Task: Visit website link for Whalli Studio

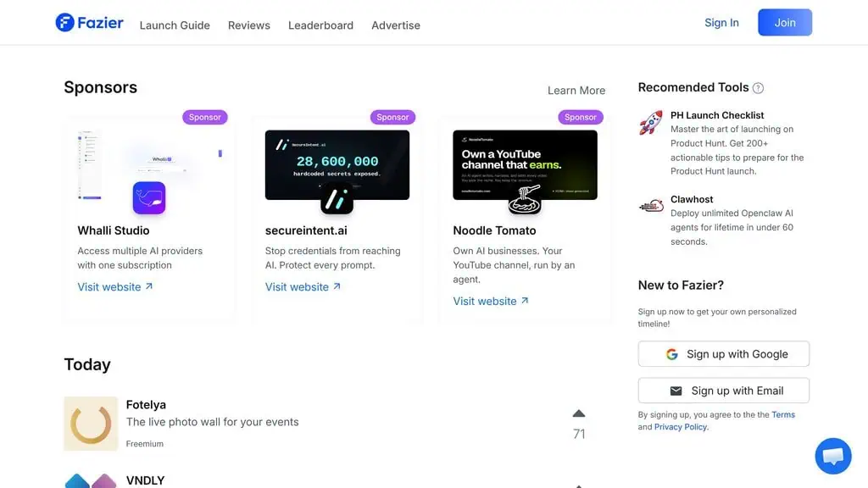Action: pos(115,287)
